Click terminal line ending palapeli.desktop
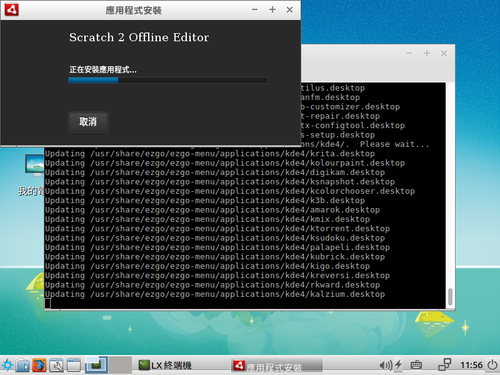The image size is (500, 375). click(218, 247)
